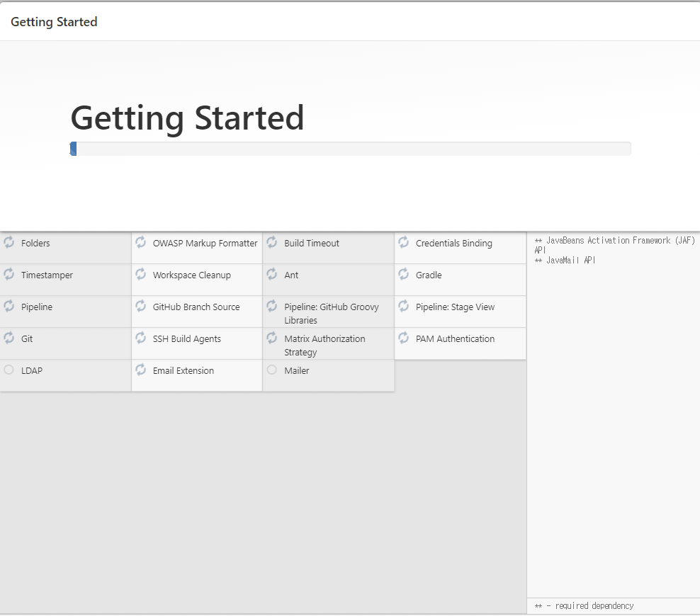Click the sync icon next to OWASP Markup Formatter
Viewport: 700px width, 616px height.
[x=140, y=242]
